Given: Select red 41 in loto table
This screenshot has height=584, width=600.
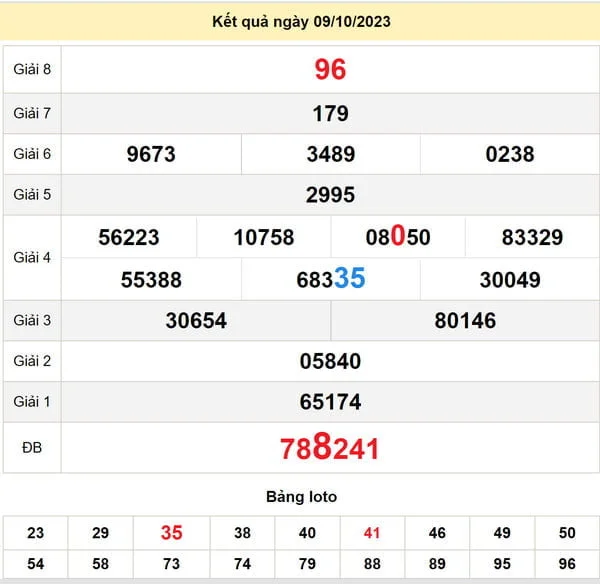Looking at the screenshot, I should (372, 534).
